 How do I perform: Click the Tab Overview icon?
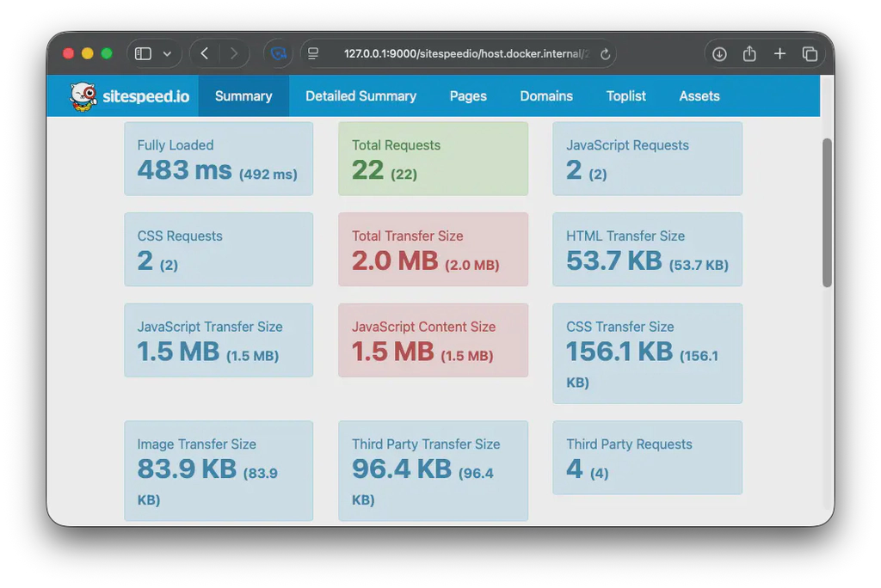tap(810, 52)
